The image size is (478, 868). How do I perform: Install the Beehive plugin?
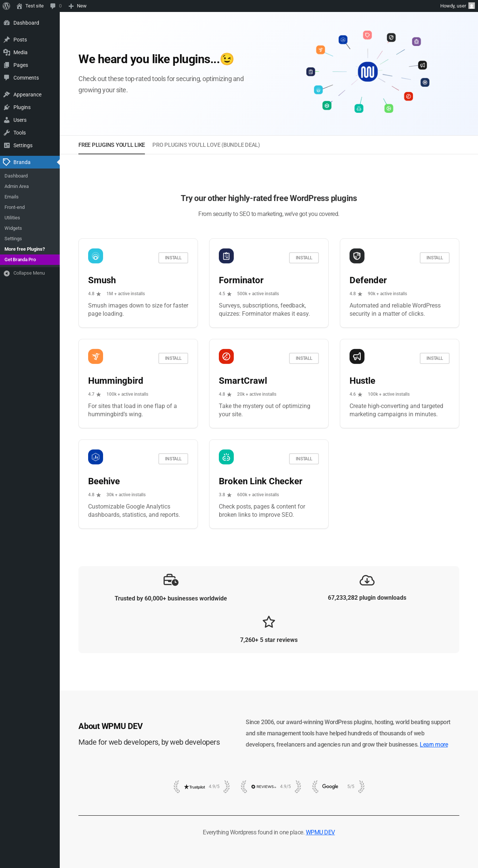pos(173,459)
